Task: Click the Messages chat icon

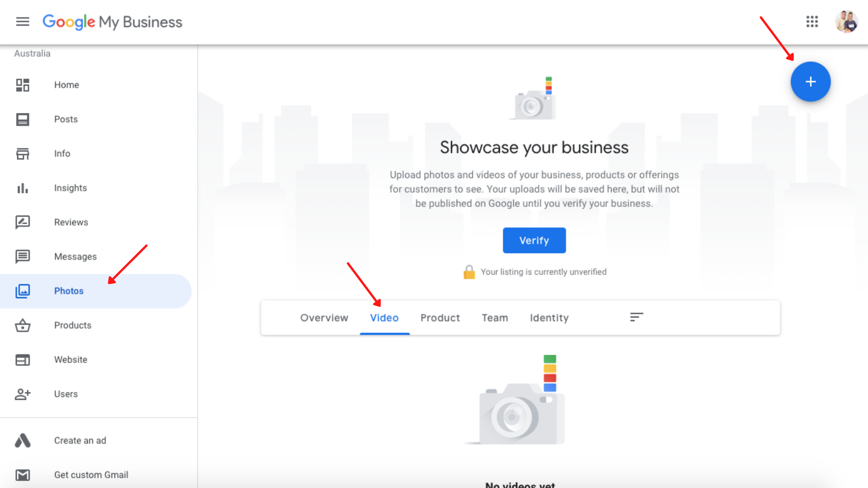Action: [23, 257]
